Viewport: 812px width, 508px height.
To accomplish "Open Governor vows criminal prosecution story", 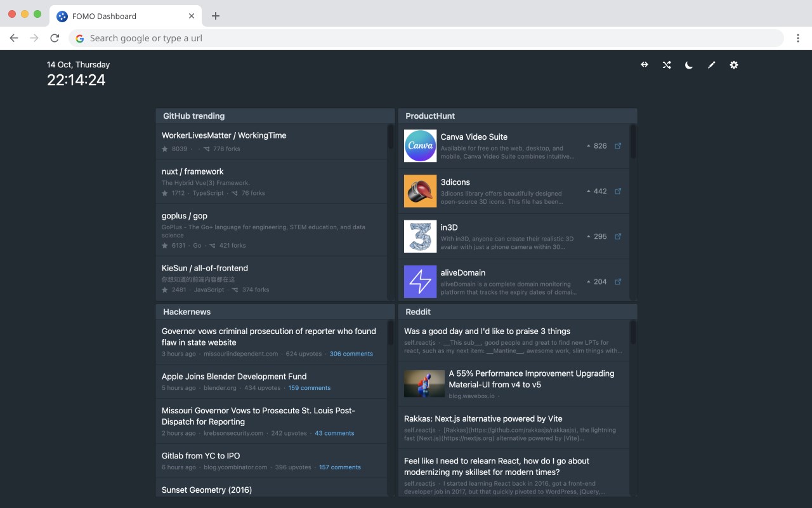I will click(269, 337).
